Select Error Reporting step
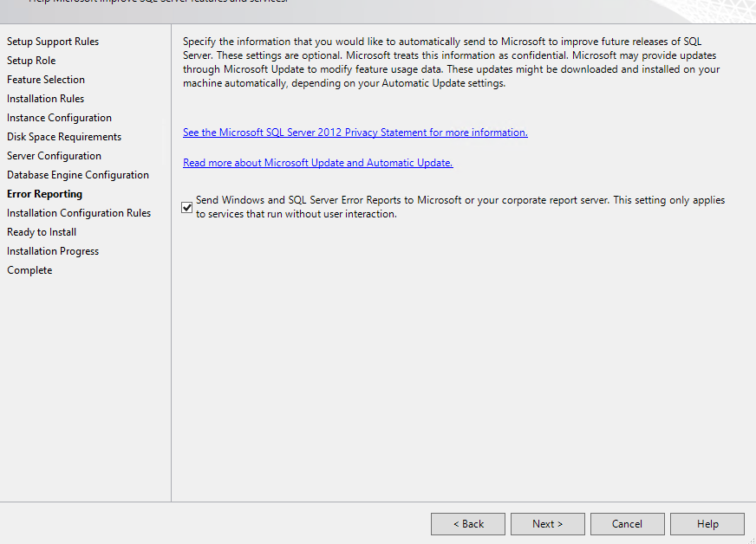The height and width of the screenshot is (544, 756). 44,194
